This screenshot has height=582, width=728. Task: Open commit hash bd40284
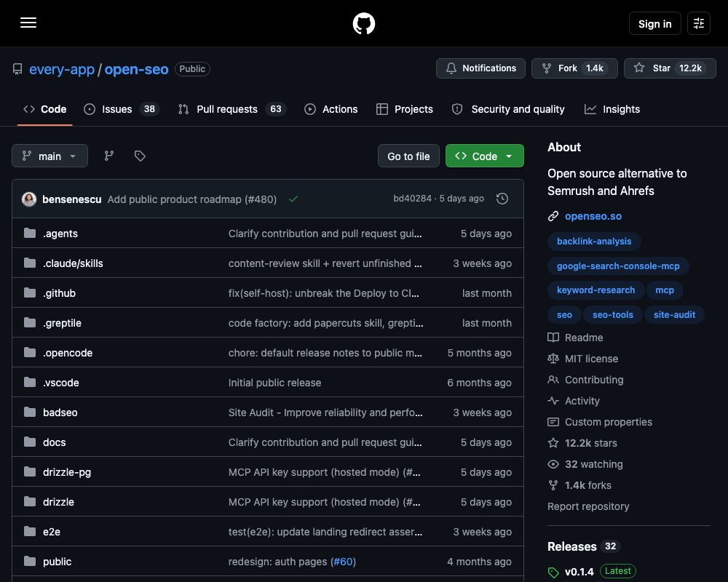412,198
